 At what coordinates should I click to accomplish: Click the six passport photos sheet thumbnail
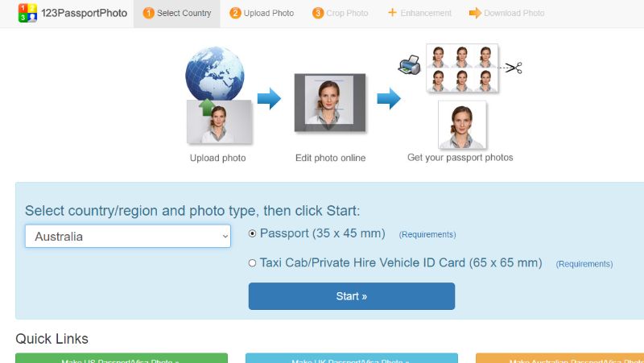pos(462,68)
